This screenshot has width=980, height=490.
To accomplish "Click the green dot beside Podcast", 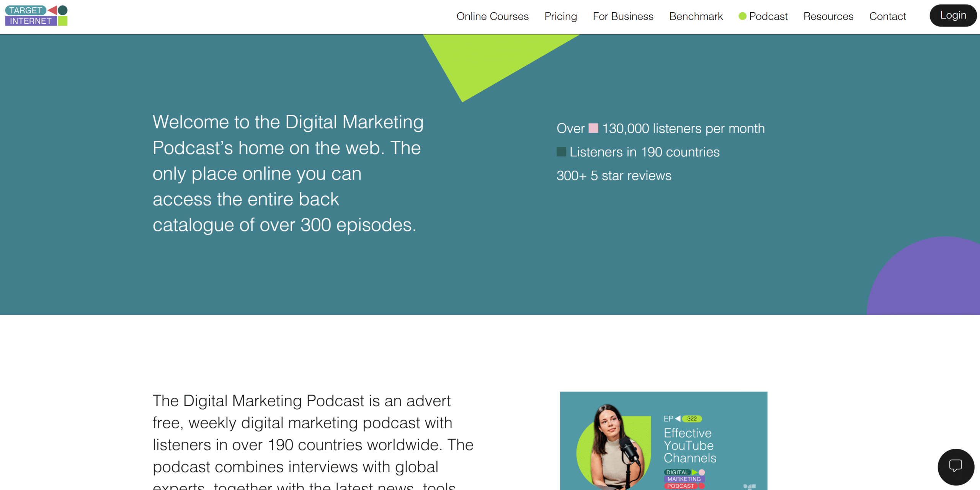I will (x=742, y=16).
